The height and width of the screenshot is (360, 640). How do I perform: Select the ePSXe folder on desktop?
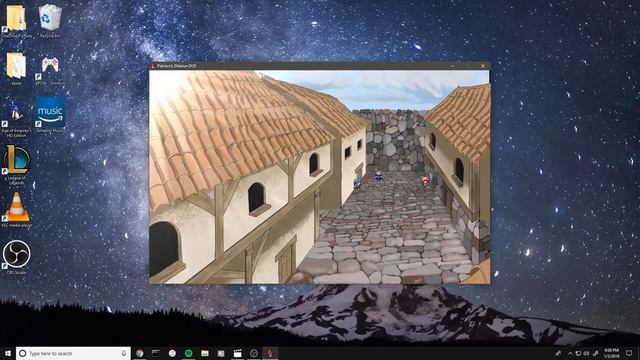click(x=16, y=68)
